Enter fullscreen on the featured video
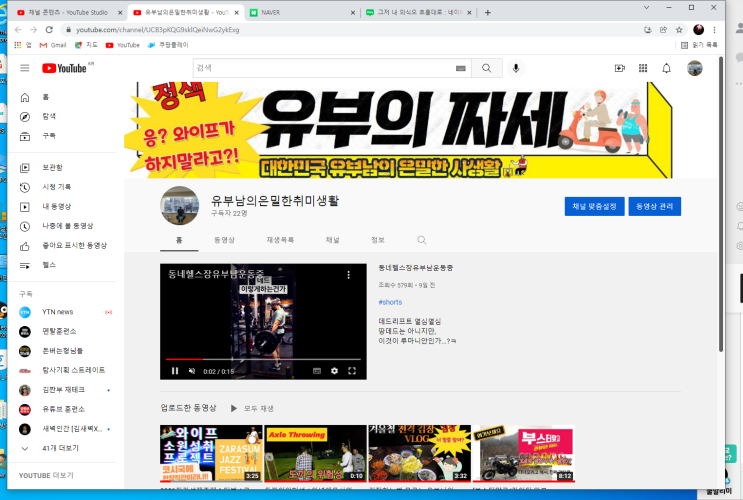The width and height of the screenshot is (743, 500). pyautogui.click(x=352, y=371)
